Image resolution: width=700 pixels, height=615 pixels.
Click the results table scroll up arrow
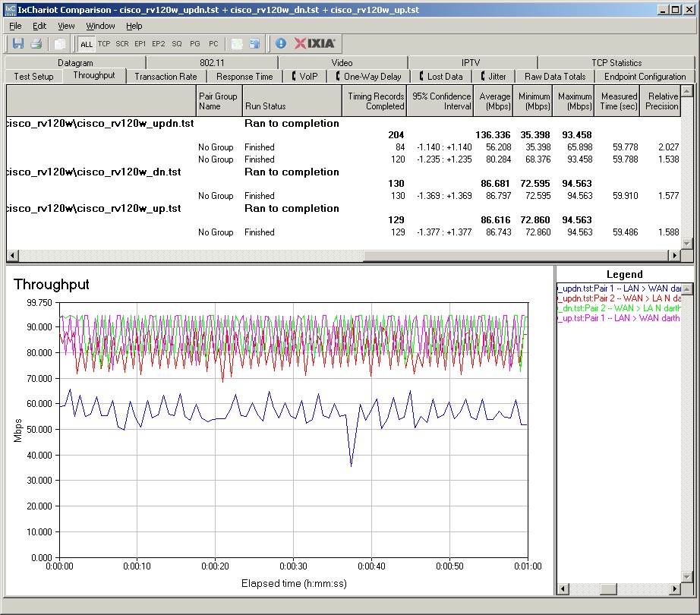point(686,91)
